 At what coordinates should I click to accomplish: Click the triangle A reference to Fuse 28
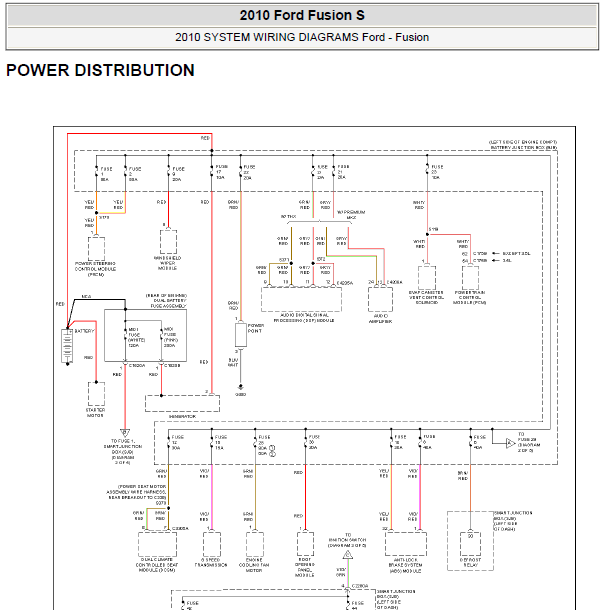(510, 443)
